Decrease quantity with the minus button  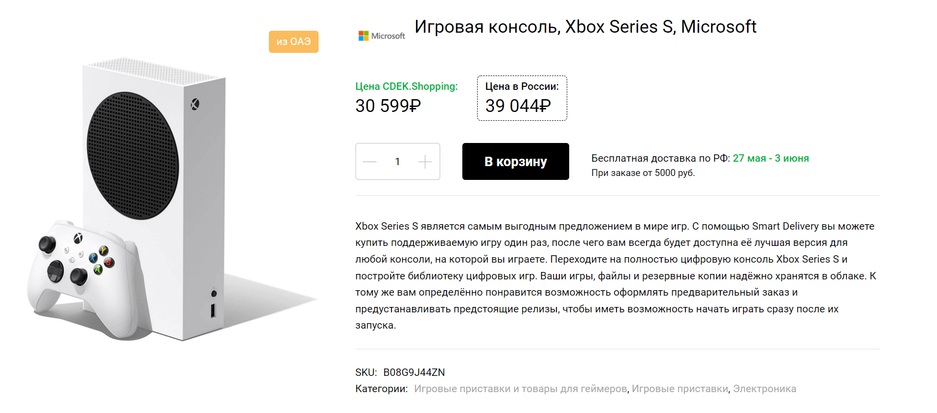click(x=370, y=162)
